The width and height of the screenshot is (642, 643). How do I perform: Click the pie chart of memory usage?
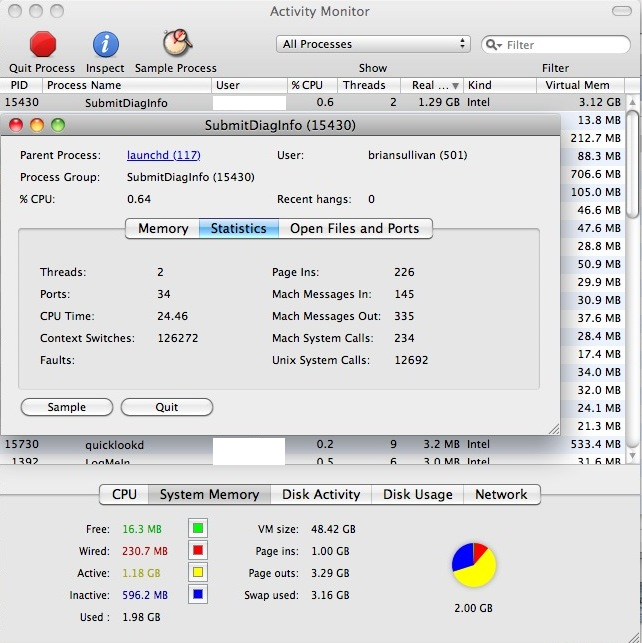pyautogui.click(x=474, y=565)
